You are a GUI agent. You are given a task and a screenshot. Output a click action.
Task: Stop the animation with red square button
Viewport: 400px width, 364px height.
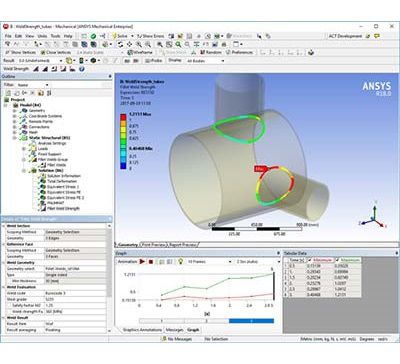(151, 262)
